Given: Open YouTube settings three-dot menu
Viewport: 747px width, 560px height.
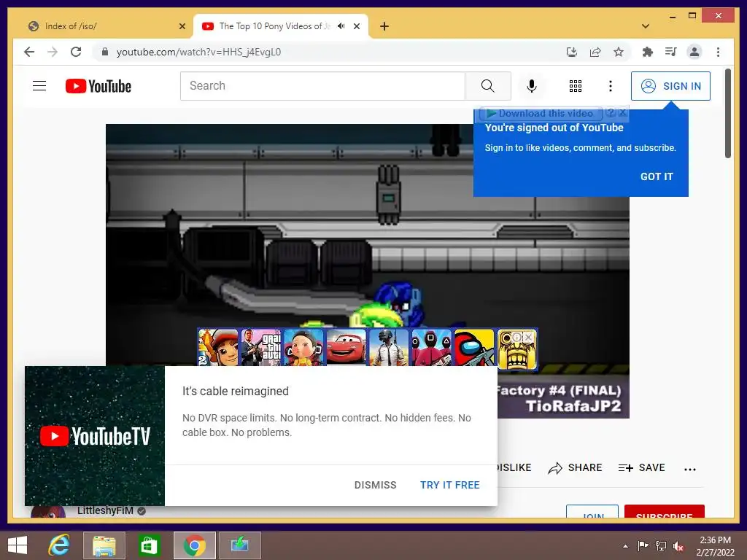Looking at the screenshot, I should coord(611,86).
